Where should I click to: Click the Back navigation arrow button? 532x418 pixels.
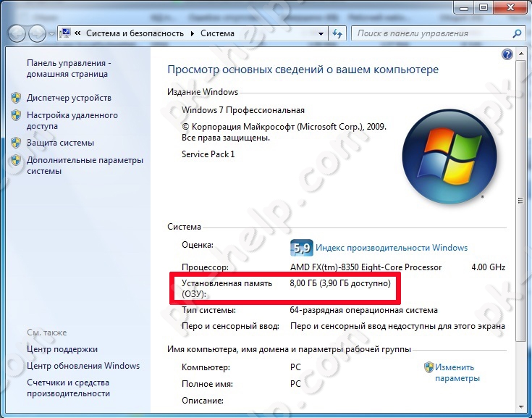tap(17, 33)
